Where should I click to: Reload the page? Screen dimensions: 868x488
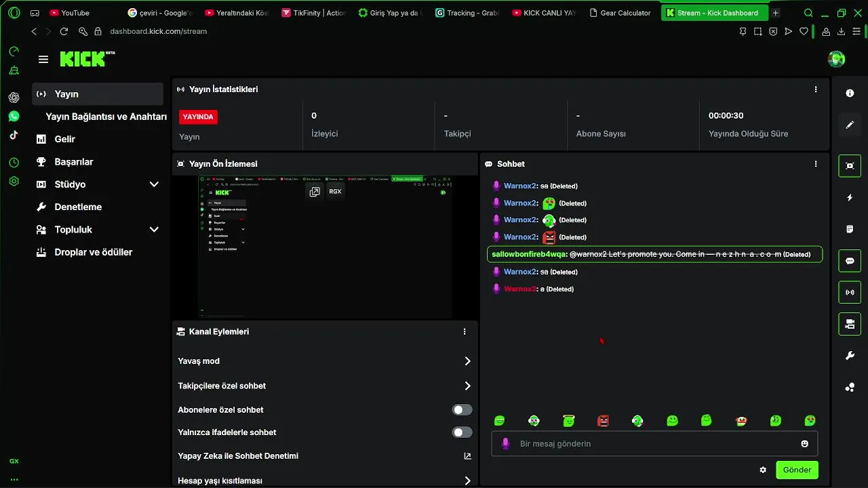(64, 31)
